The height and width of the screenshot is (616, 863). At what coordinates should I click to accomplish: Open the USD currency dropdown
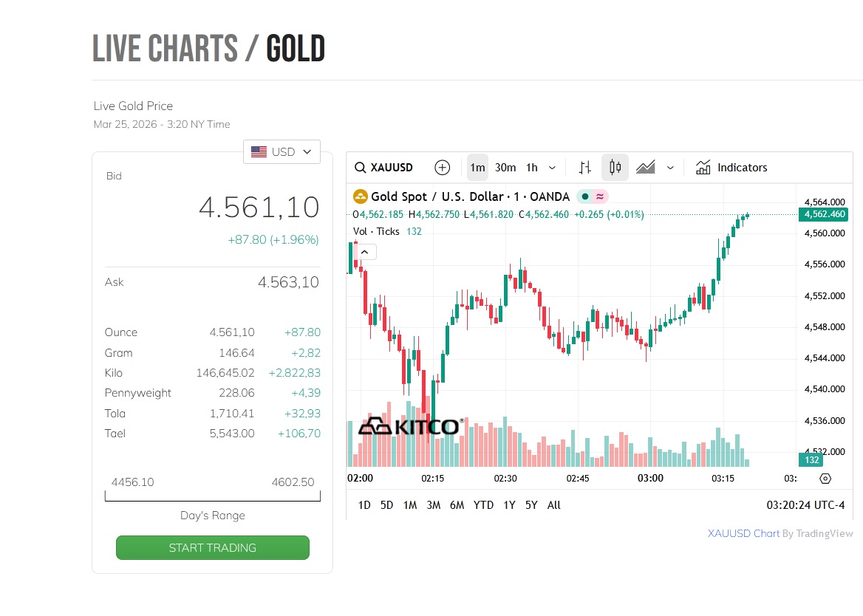282,152
